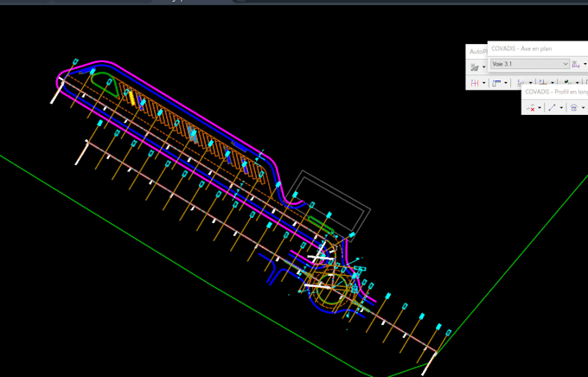This screenshot has height=377, width=588.
Task: Open the Voie 3.1 axis dropdown
Action: 530,64
